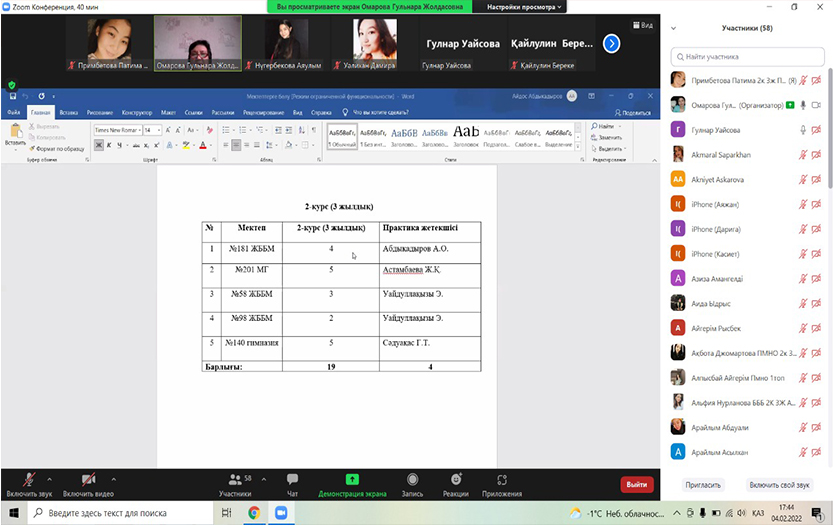This screenshot has width=833, height=525.
Task: Start sharing with Демонстрация экрана icon
Action: pos(352,480)
